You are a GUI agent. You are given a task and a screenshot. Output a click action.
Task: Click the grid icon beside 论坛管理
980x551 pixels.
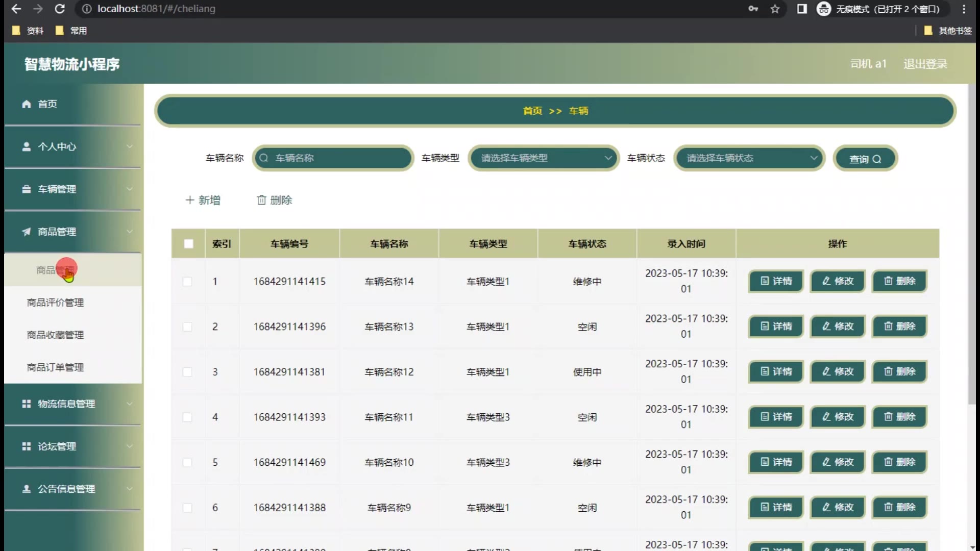coord(27,446)
